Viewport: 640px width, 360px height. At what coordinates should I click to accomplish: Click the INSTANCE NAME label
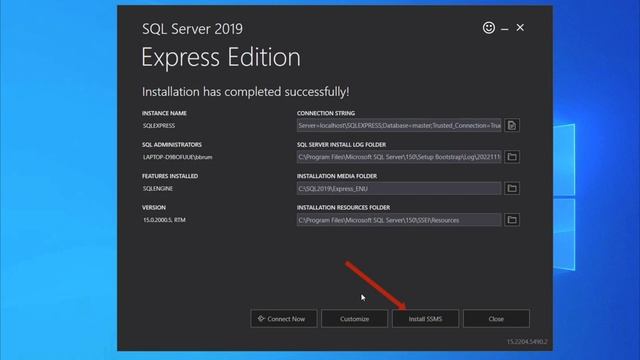164,113
